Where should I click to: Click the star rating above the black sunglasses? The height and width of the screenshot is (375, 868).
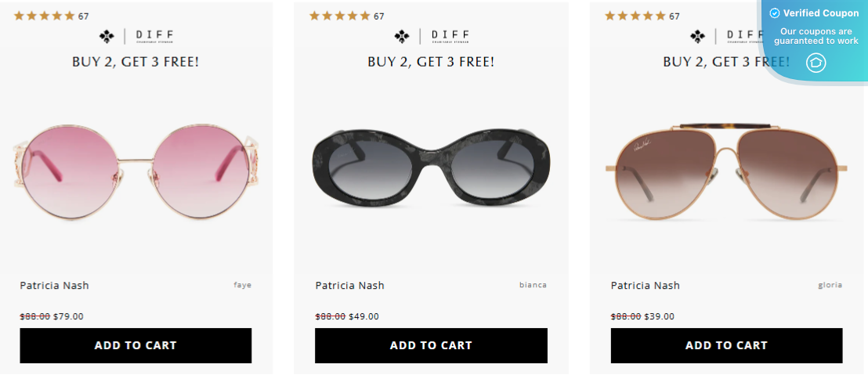click(x=340, y=16)
